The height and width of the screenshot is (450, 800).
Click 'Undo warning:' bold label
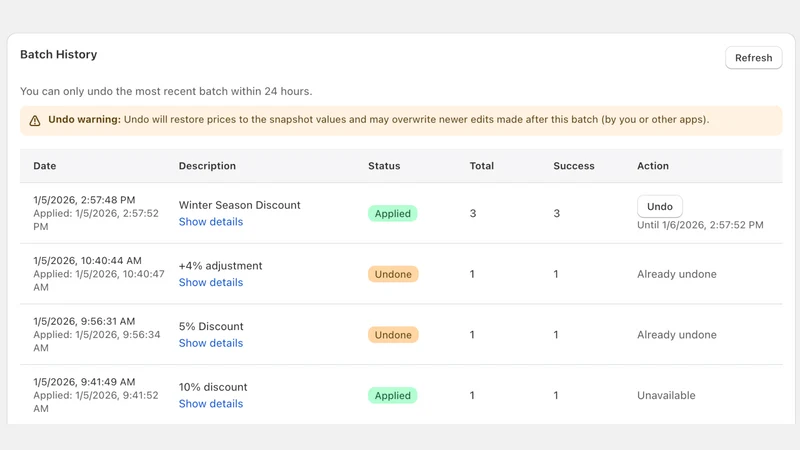[84, 119]
